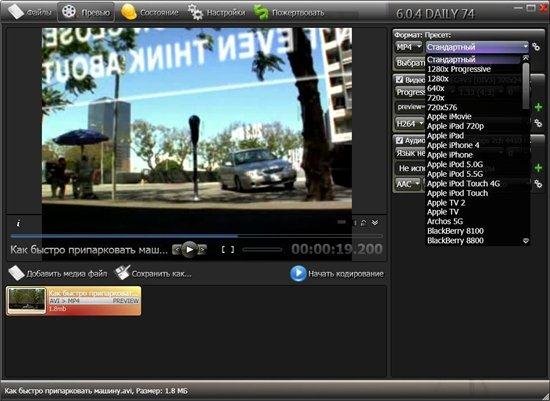Image resolution: width=550 pixels, height=401 pixels.
Task: Click the gear icon in the AAC codec row
Action: pos(538,183)
